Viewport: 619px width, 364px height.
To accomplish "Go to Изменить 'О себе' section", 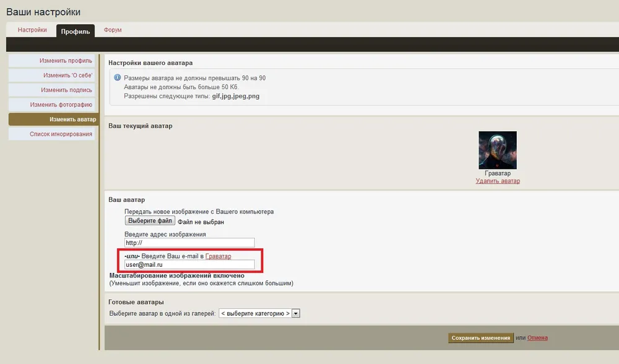I will (x=67, y=76).
